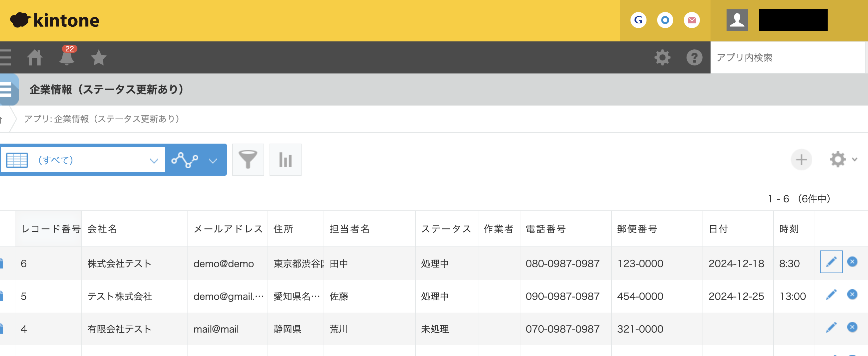Open the app settings gear dropdown
Screen dimensions: 868x356
[x=843, y=160]
